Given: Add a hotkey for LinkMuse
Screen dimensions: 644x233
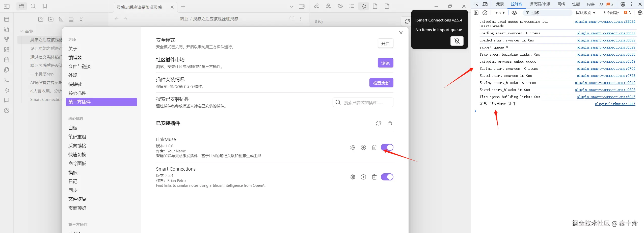Looking at the screenshot, I should [363, 147].
